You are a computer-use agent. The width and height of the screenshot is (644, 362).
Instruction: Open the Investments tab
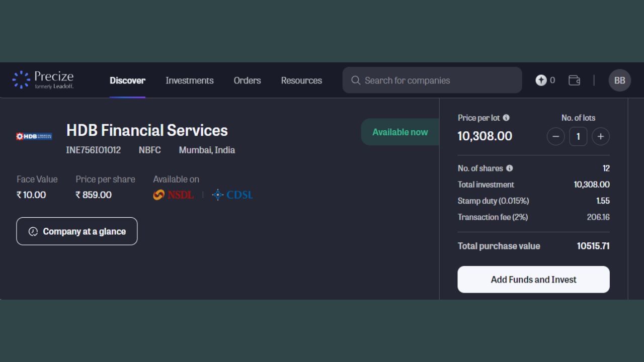coord(190,80)
